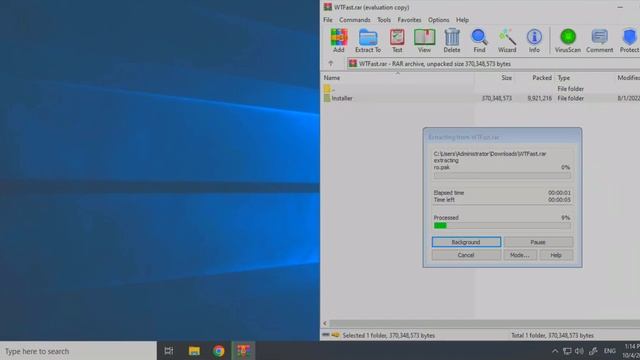Click the Windows search box
The width and height of the screenshot is (640, 360).
click(x=78, y=351)
